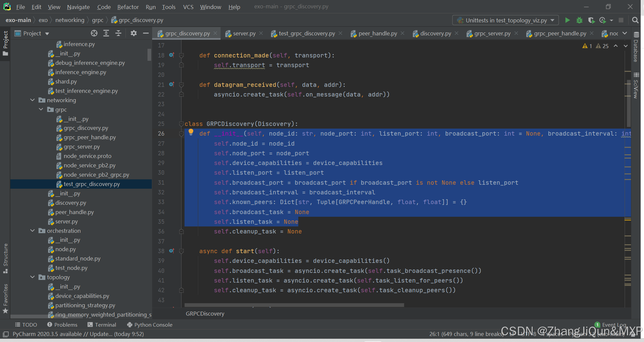Click GRPCDiscovery breadcrumb below editor
This screenshot has width=644, height=342.
point(205,314)
